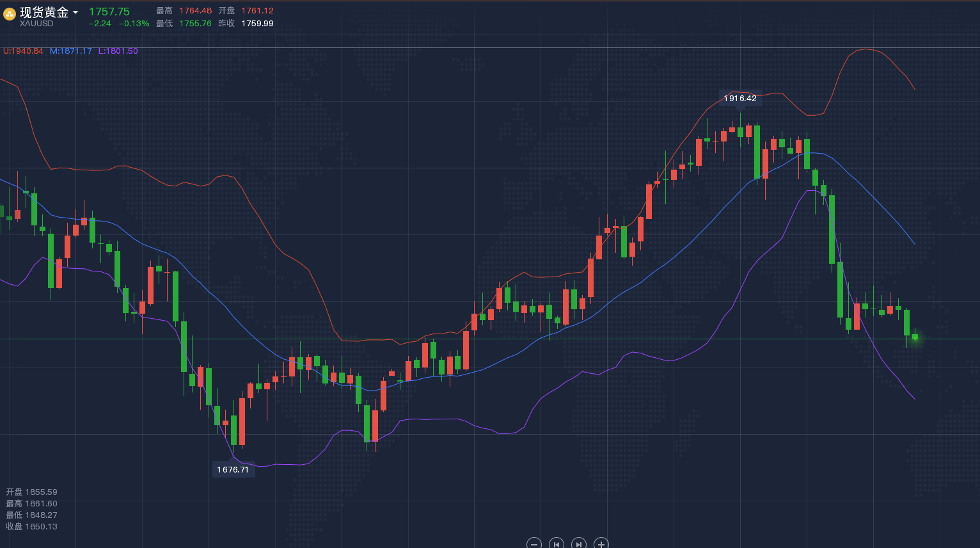Click the 最高 value 1764.48
The image size is (980, 548).
pos(195,11)
